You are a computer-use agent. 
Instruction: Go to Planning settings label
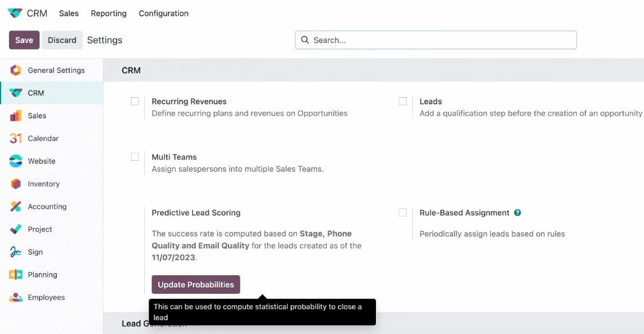tap(42, 275)
